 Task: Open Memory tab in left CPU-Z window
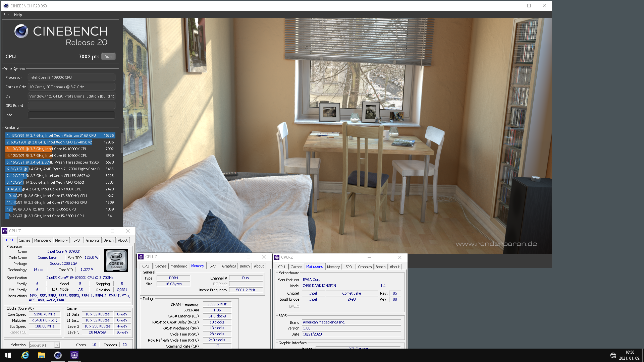tap(61, 240)
